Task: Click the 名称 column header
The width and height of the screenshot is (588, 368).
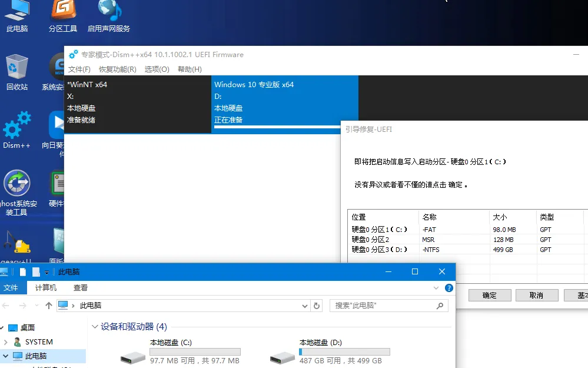Action: (454, 217)
